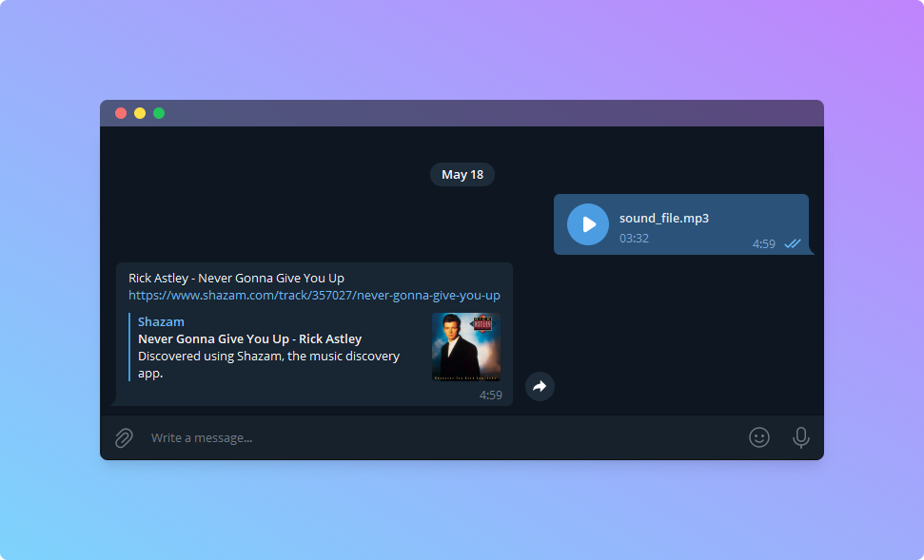Viewport: 924px width, 560px height.
Task: Click the Shazam preview site name
Action: 161,321
